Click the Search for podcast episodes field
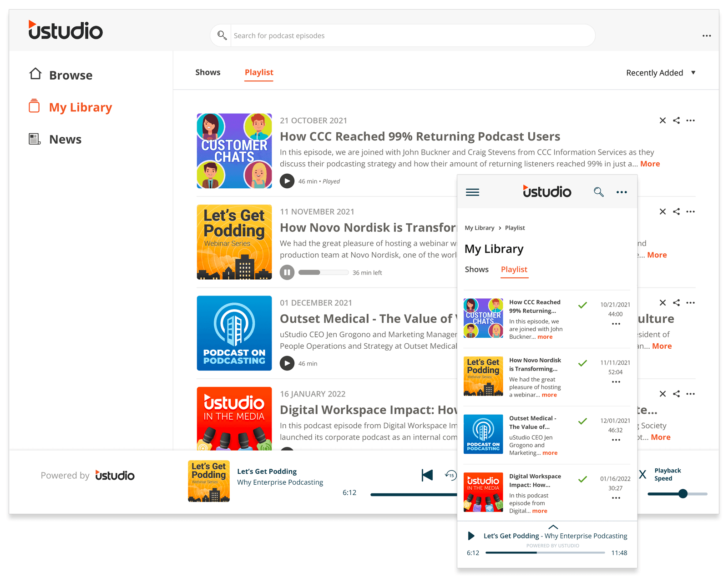 pos(403,35)
